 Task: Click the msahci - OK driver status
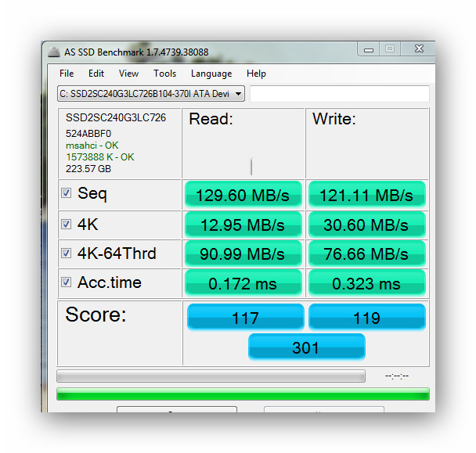[92, 146]
